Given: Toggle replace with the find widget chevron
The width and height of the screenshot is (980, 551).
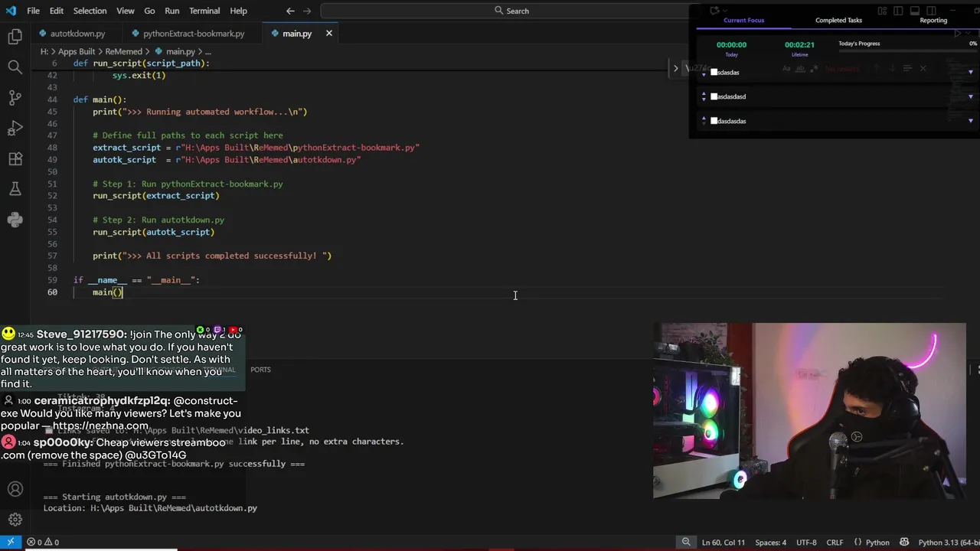Looking at the screenshot, I should point(675,68).
